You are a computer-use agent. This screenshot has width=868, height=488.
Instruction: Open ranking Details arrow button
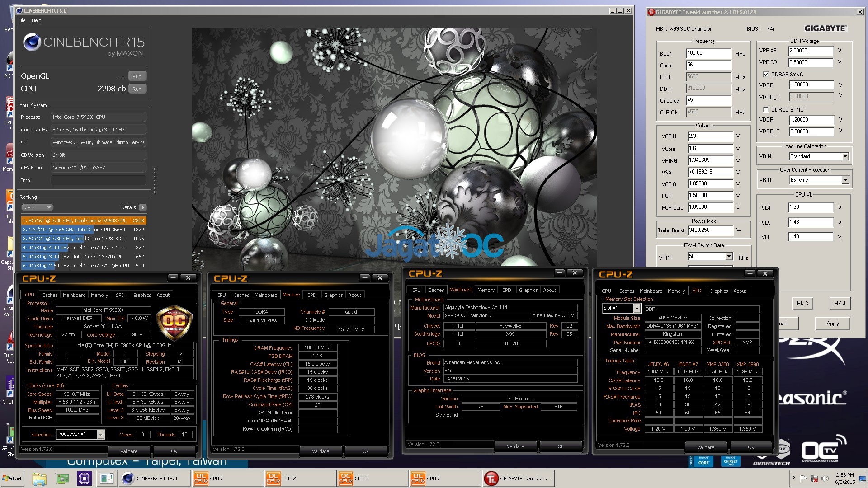(143, 207)
